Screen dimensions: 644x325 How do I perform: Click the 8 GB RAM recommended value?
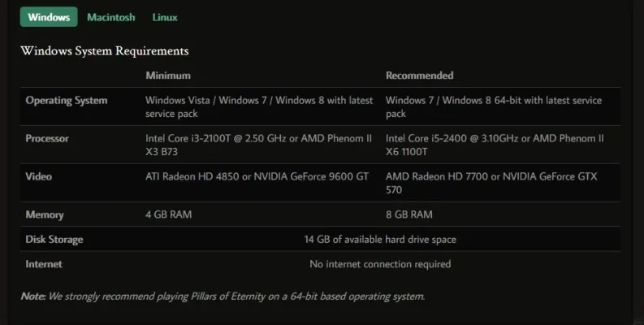coord(409,215)
